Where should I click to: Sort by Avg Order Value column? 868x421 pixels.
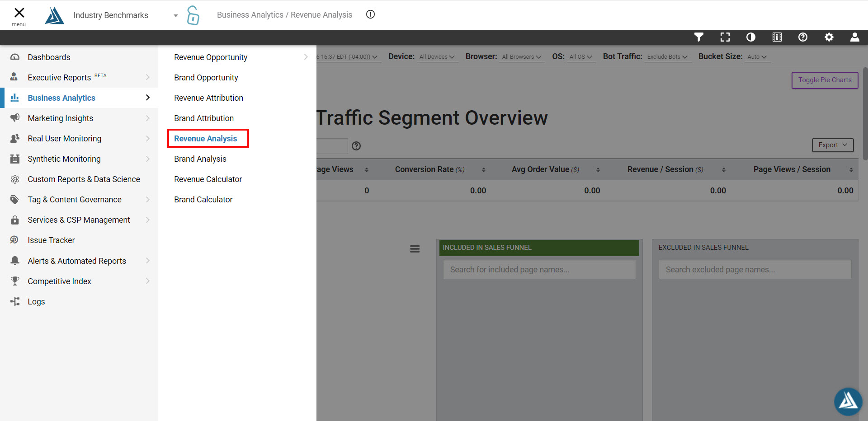[598, 170]
